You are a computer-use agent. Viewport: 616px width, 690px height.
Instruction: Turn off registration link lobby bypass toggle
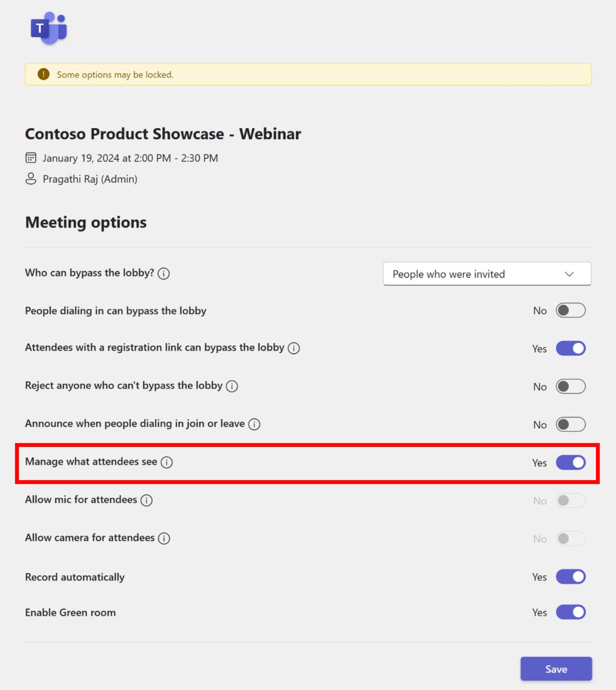(x=571, y=348)
